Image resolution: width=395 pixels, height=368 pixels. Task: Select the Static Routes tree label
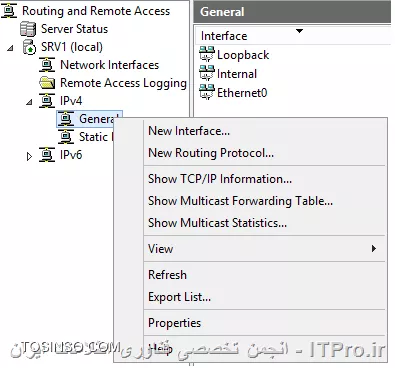[96, 137]
